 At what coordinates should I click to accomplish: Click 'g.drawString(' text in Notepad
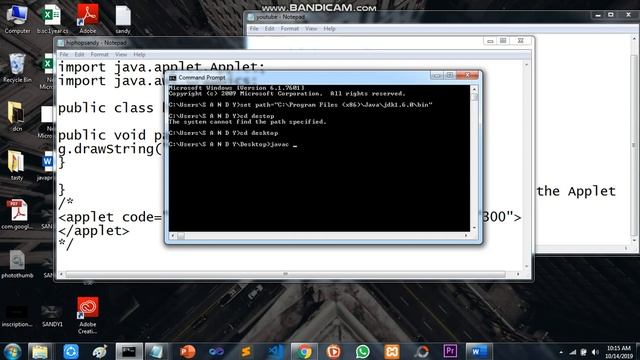click(x=111, y=149)
